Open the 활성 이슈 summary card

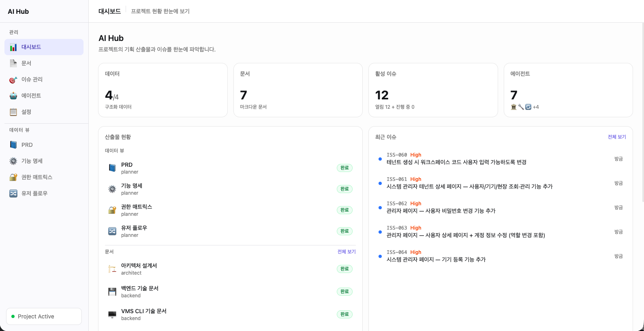[x=433, y=90]
